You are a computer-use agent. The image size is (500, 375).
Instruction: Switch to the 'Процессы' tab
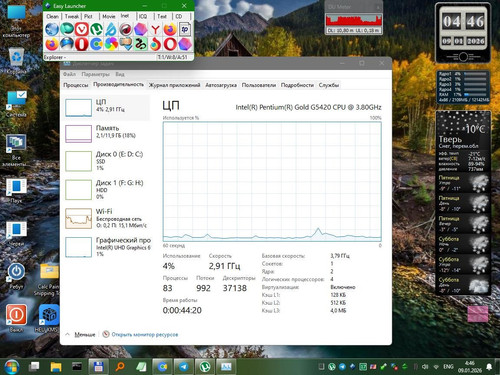coord(76,85)
